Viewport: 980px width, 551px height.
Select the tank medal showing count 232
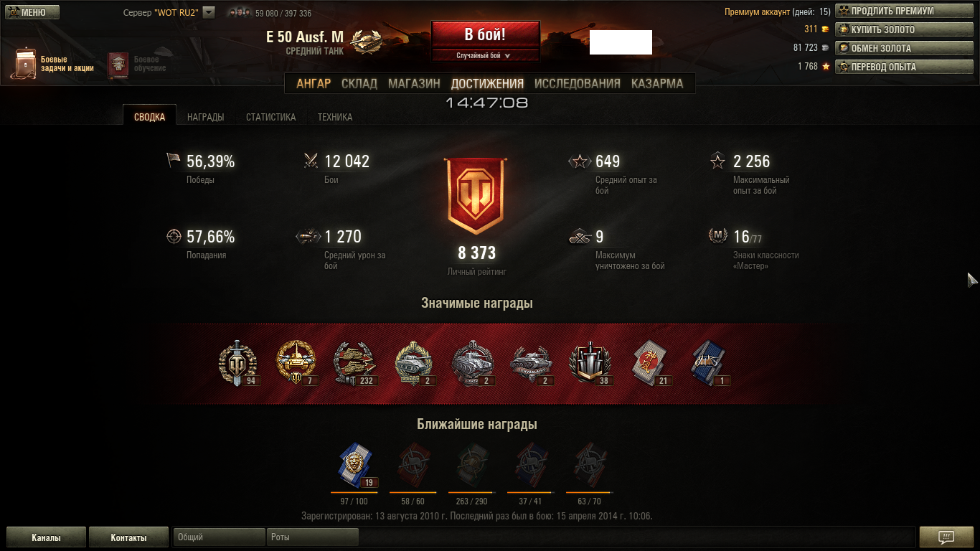pyautogui.click(x=354, y=364)
